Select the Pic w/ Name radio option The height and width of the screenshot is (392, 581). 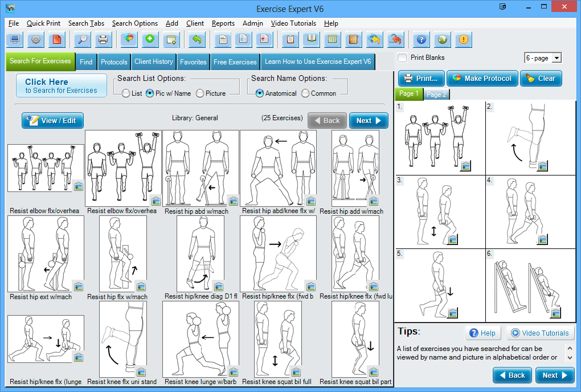[150, 93]
